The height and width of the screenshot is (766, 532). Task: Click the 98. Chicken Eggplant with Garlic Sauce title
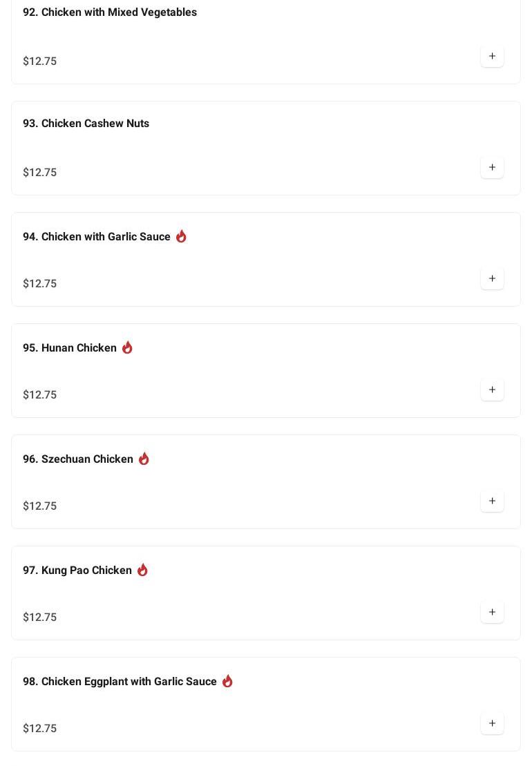tap(120, 682)
